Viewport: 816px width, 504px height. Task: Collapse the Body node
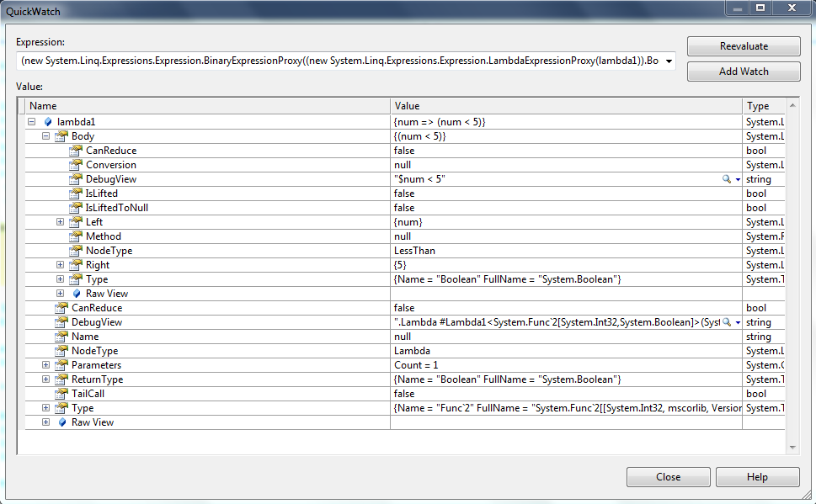click(x=45, y=135)
